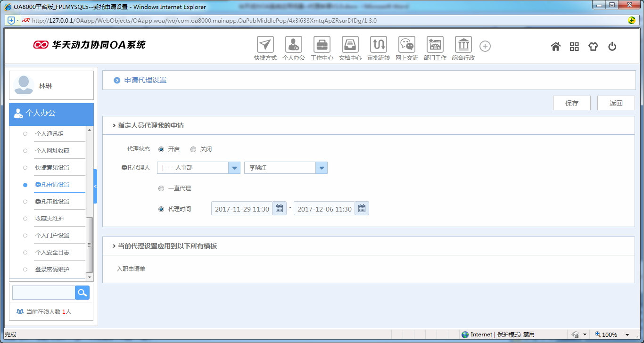
Task: Expand the 李晓红 agent dropdown
Action: click(x=322, y=168)
